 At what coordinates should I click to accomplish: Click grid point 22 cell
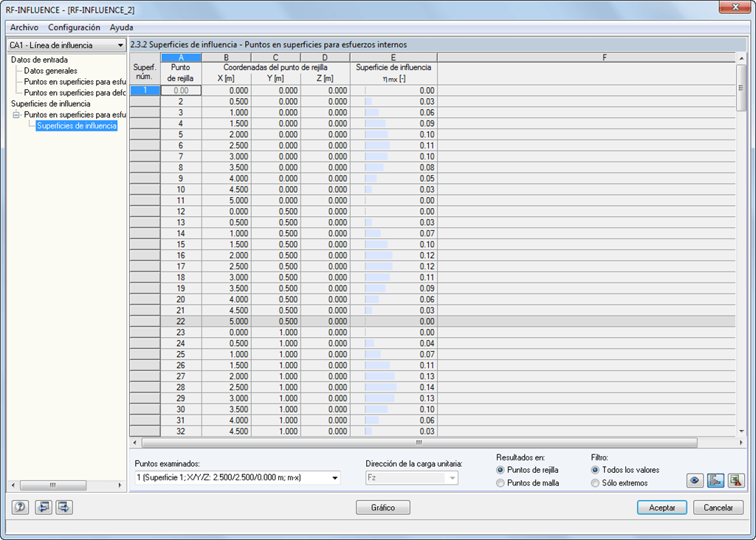click(181, 322)
